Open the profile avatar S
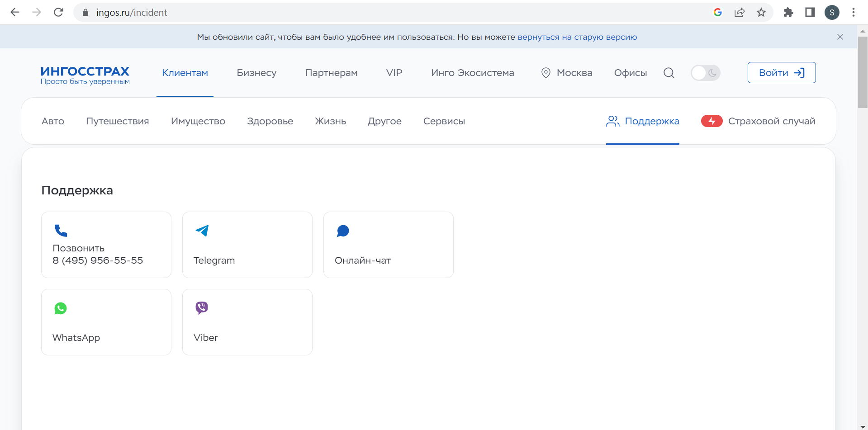 click(x=832, y=12)
